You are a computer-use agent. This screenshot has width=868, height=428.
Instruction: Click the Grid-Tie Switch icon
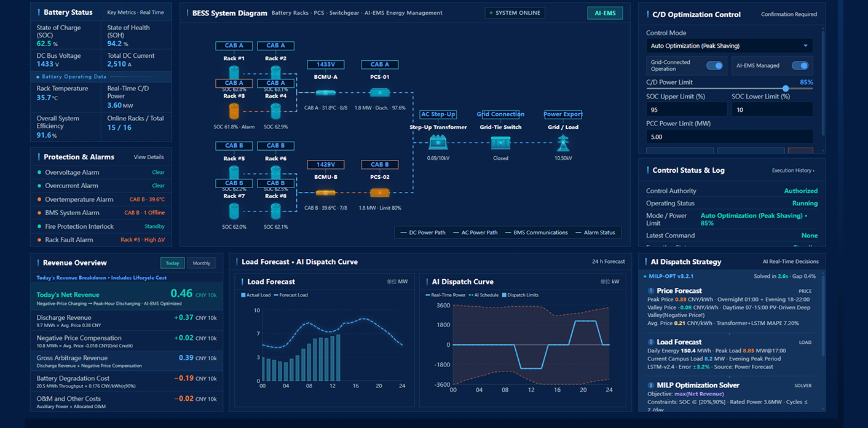click(x=500, y=143)
